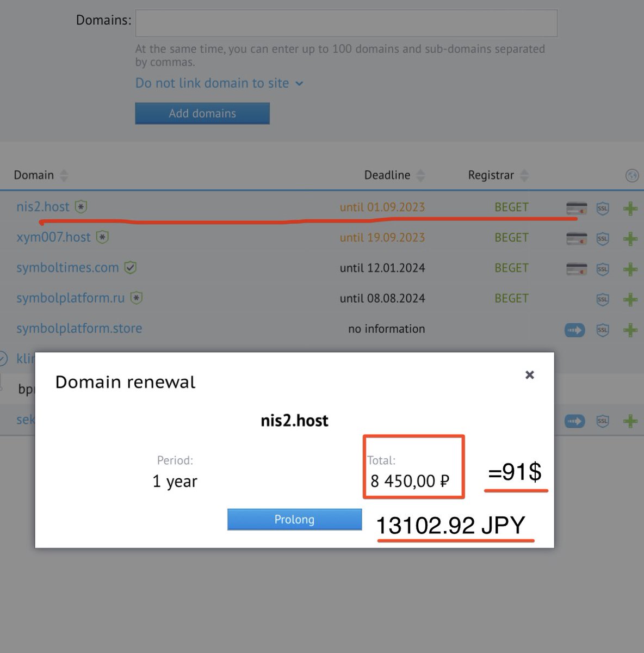
Task: Click the '8 450,00 ₽' total amount
Action: 410,481
